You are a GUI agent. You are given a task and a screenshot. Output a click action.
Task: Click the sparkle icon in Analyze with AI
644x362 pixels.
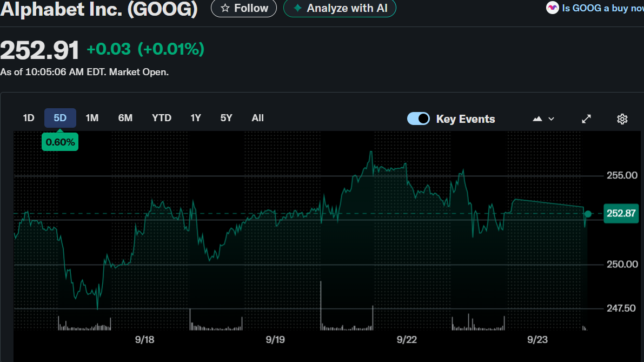pyautogui.click(x=298, y=8)
